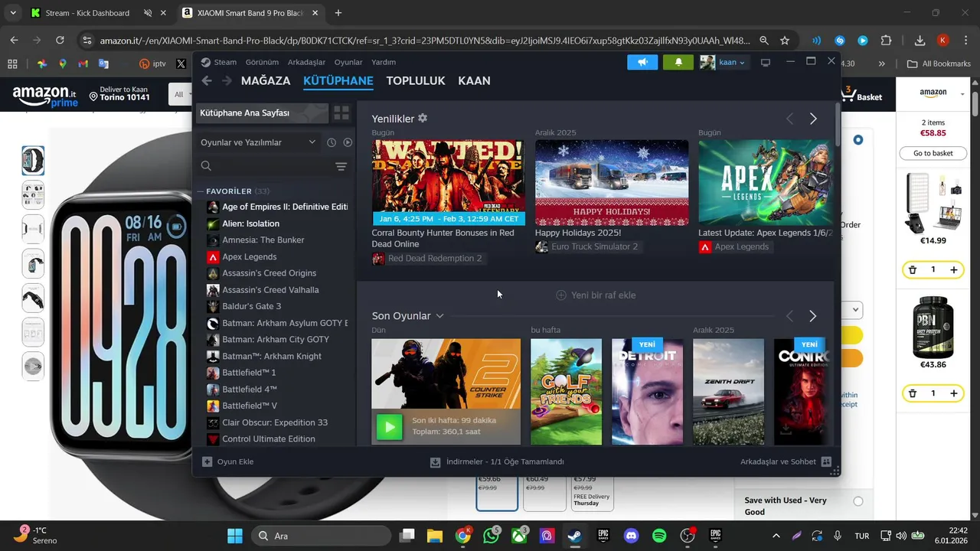Click the recent activity clock filter

point(332,142)
